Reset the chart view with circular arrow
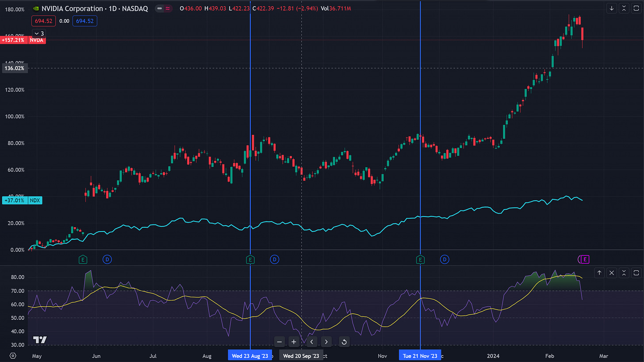Image resolution: width=644 pixels, height=362 pixels. tap(344, 342)
